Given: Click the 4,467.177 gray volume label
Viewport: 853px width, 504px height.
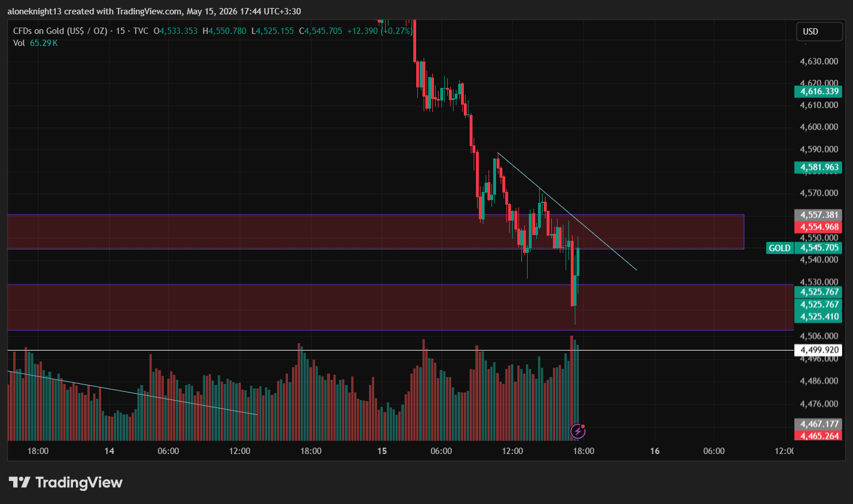Looking at the screenshot, I should click(x=818, y=424).
